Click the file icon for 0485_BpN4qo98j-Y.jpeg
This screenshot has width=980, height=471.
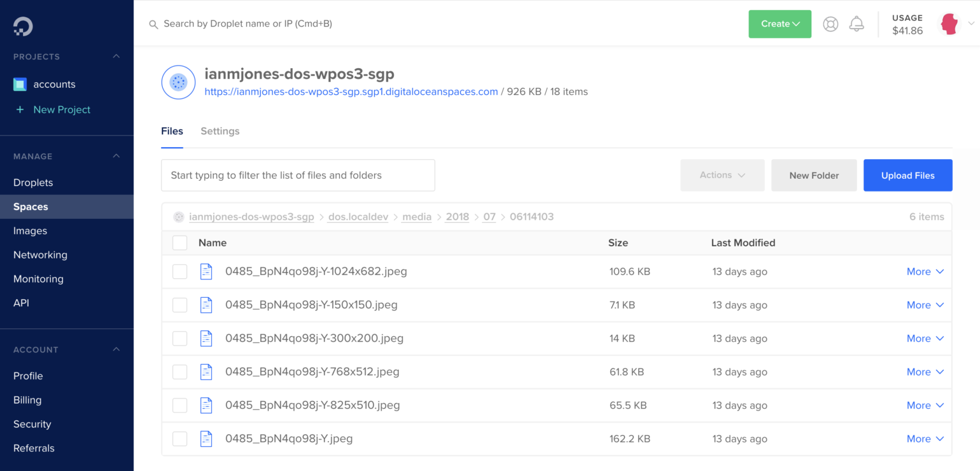click(206, 439)
